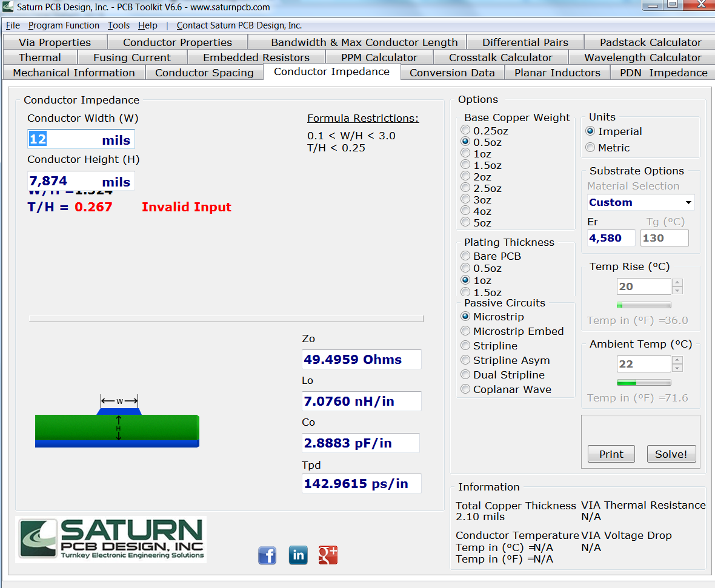This screenshot has width=715, height=588.
Task: Click the Temp Rise value field
Action: click(x=644, y=286)
